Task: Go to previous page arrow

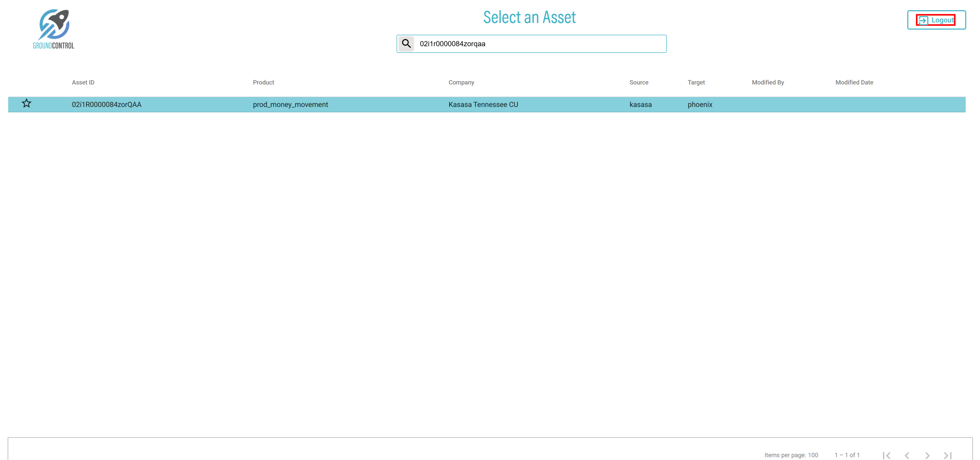Action: coord(907,455)
